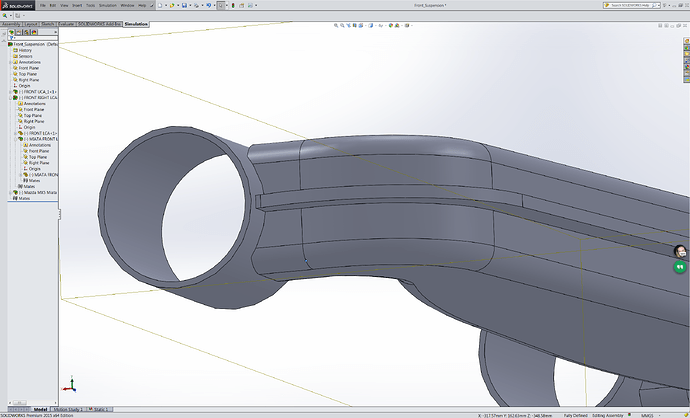The image size is (690, 418).
Task: Switch to the Evaluate tab
Action: [x=65, y=23]
